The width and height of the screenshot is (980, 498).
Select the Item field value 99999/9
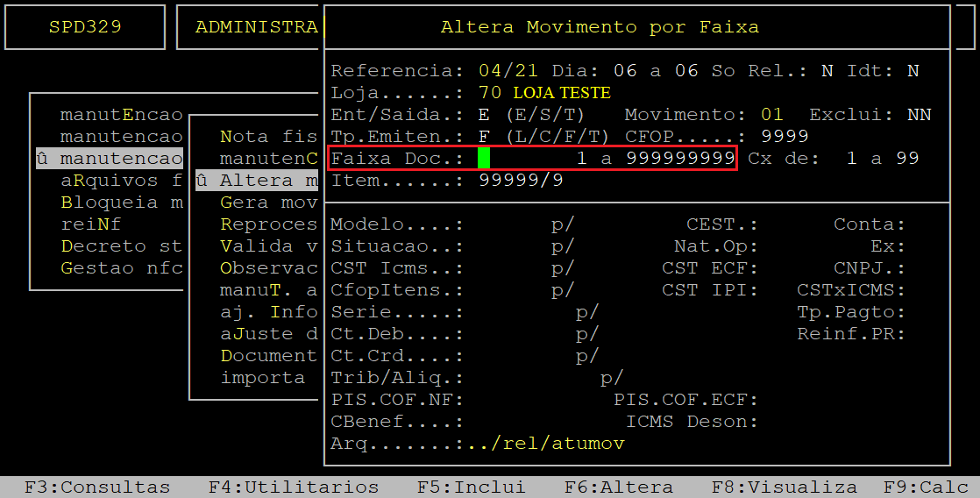[521, 180]
